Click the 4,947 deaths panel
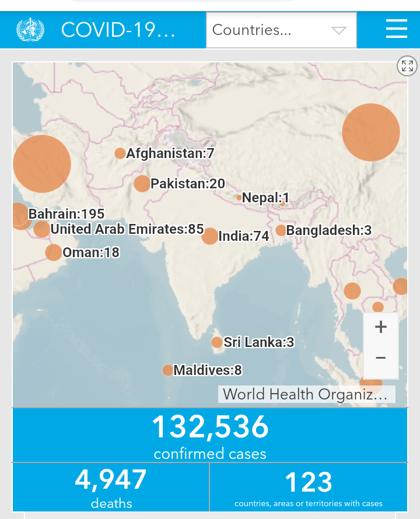 (x=111, y=488)
